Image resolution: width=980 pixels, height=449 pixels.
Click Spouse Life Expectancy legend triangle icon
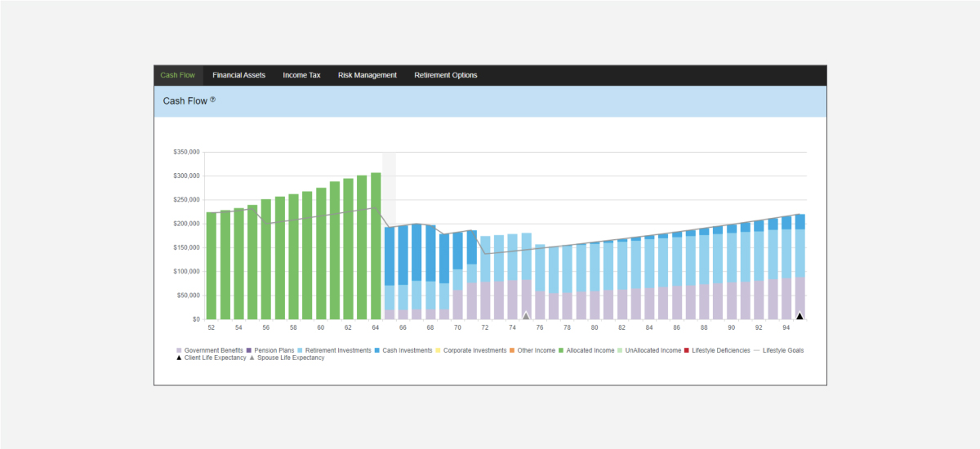(x=252, y=358)
